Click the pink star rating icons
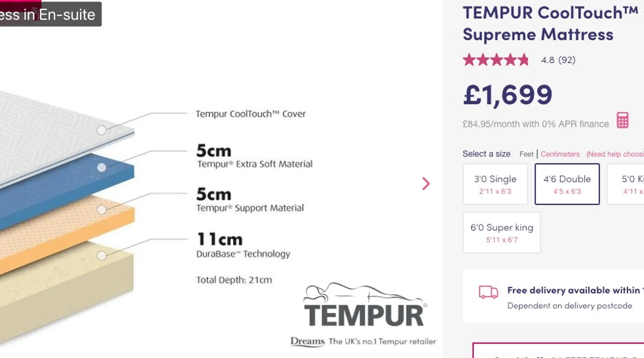644x358 pixels. 496,60
